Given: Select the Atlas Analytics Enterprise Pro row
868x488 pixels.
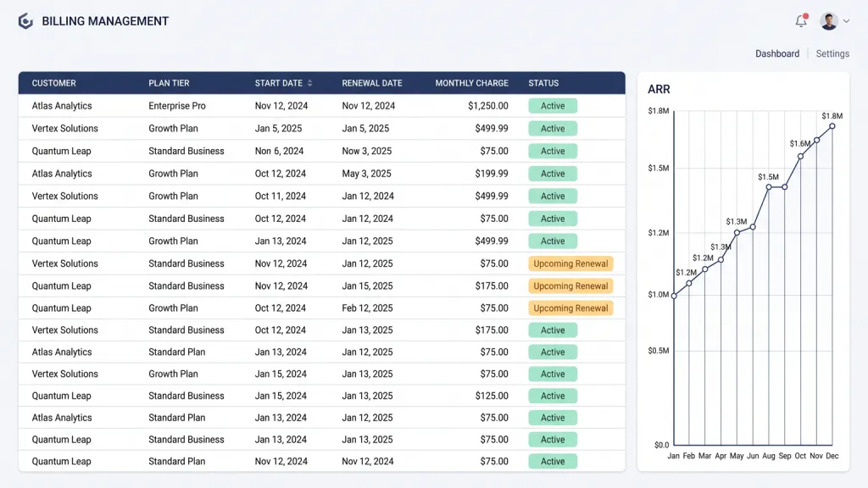Looking at the screenshot, I should click(321, 106).
